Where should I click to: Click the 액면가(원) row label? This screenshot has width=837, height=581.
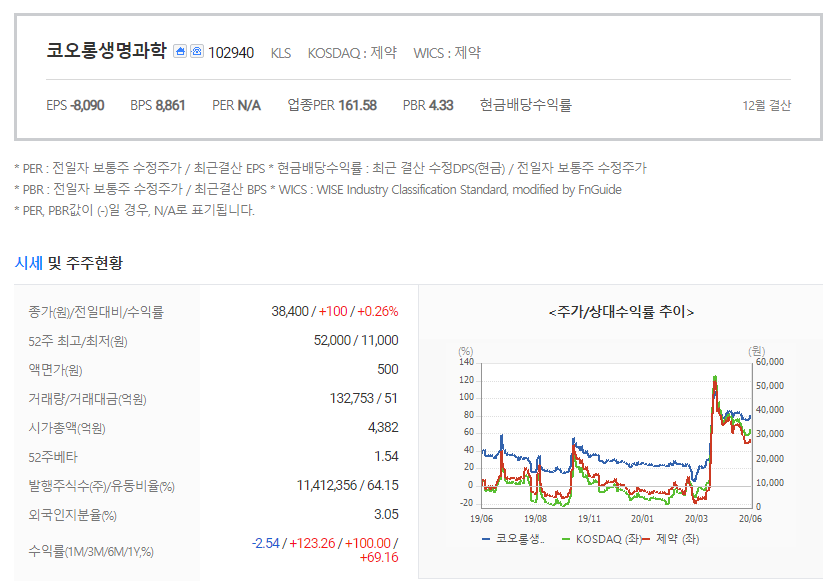tap(56, 370)
